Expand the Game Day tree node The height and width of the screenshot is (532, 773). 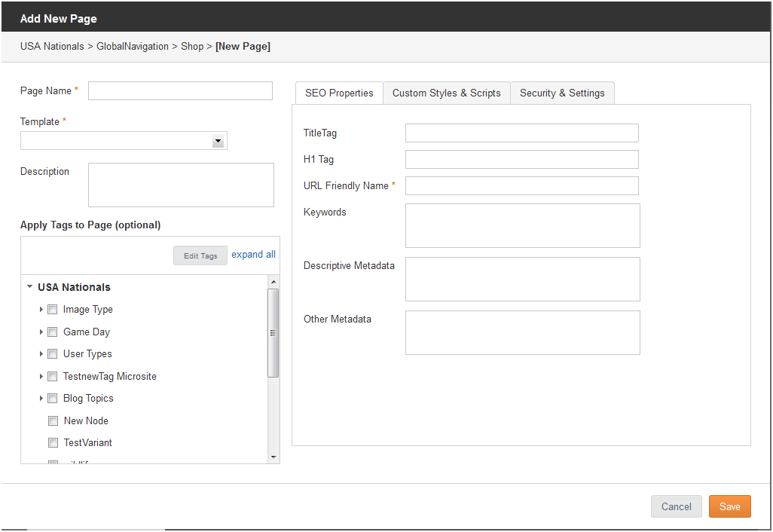[41, 332]
